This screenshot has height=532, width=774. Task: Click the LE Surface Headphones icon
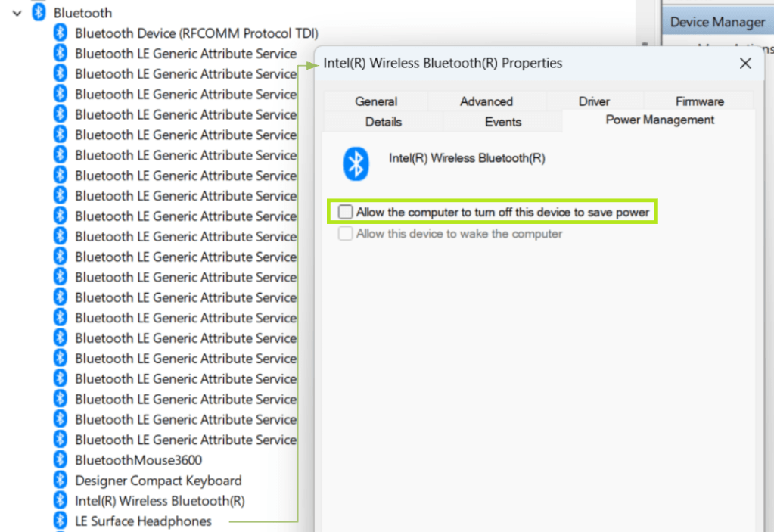(61, 521)
